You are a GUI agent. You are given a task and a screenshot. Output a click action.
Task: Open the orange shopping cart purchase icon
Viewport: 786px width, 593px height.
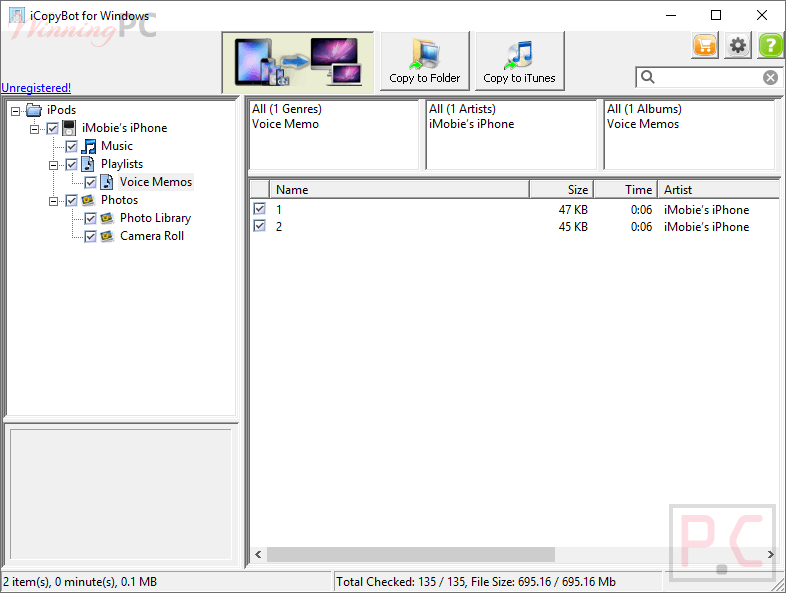pyautogui.click(x=705, y=46)
